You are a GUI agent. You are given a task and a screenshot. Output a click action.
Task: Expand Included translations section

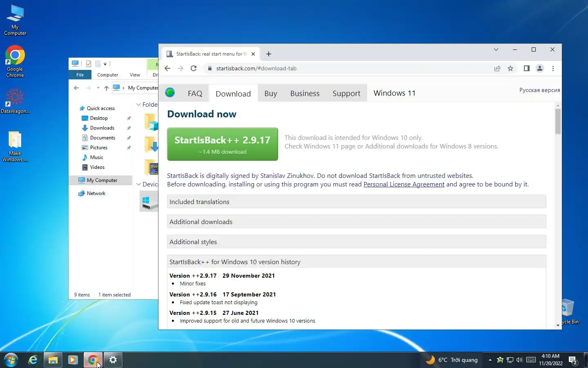pyautogui.click(x=356, y=202)
